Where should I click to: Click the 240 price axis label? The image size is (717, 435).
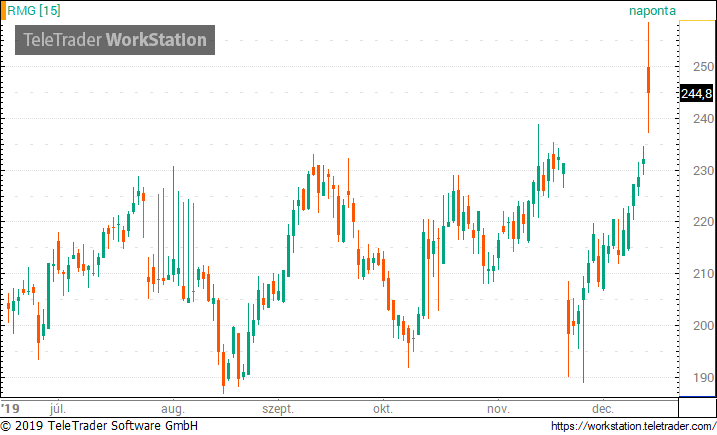pyautogui.click(x=703, y=119)
